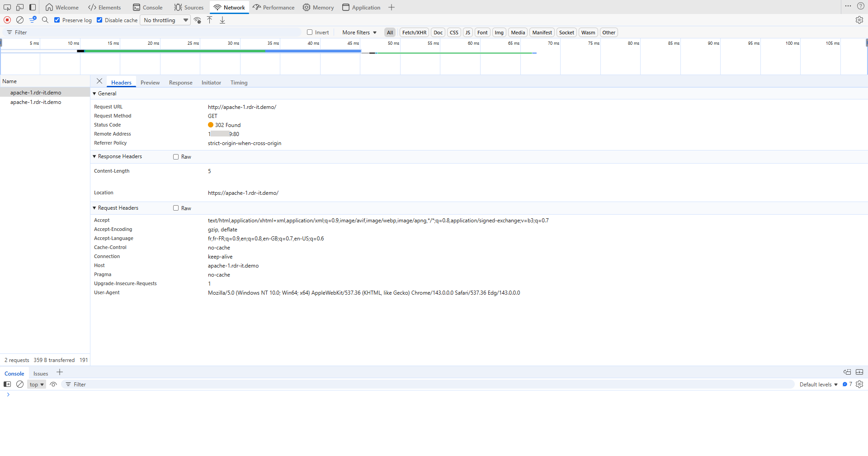868x456 pixels.
Task: Open Network settings gear icon
Action: (x=859, y=20)
